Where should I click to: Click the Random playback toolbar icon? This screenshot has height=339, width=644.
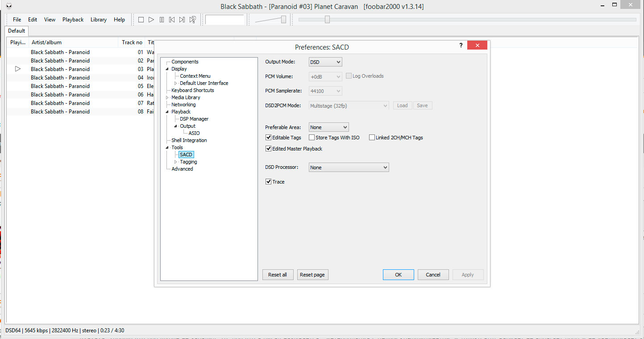192,20
